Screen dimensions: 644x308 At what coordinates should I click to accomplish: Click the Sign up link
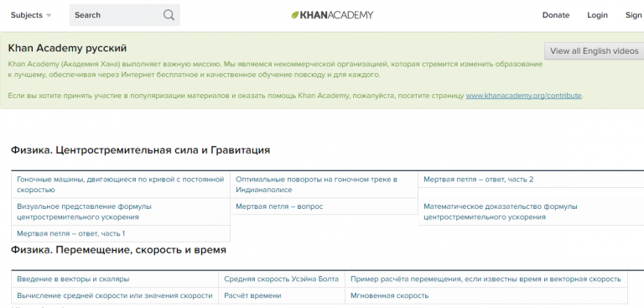pyautogui.click(x=634, y=15)
